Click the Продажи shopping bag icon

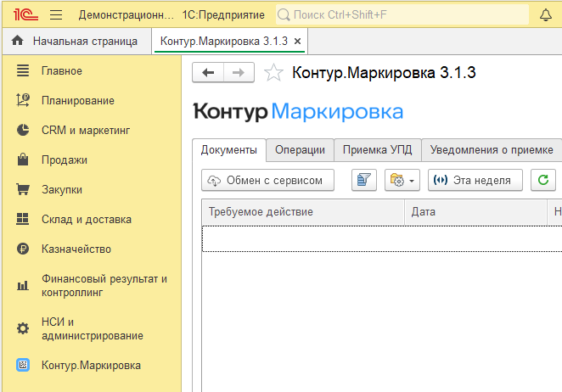(x=23, y=160)
